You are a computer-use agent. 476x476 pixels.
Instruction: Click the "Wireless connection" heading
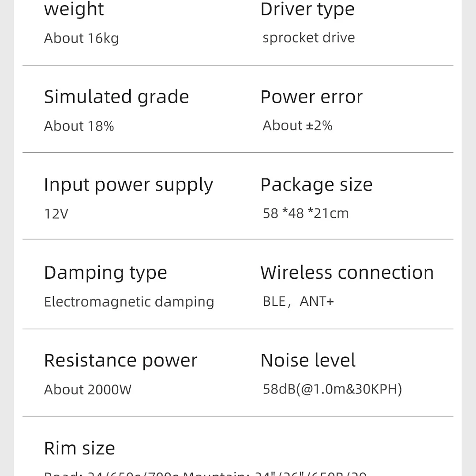pos(347,273)
